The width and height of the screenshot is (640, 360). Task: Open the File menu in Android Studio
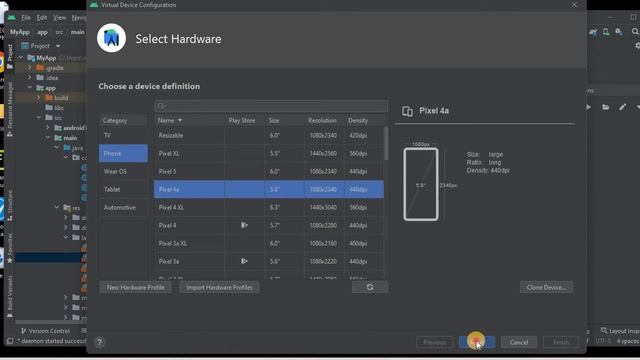pyautogui.click(x=26, y=18)
